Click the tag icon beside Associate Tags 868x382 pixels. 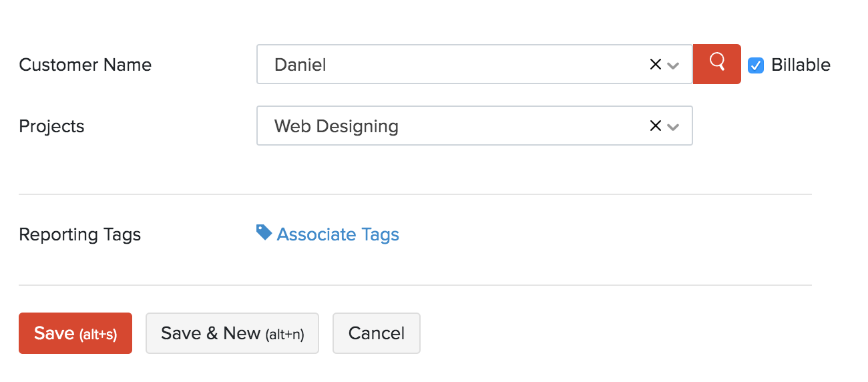click(264, 232)
